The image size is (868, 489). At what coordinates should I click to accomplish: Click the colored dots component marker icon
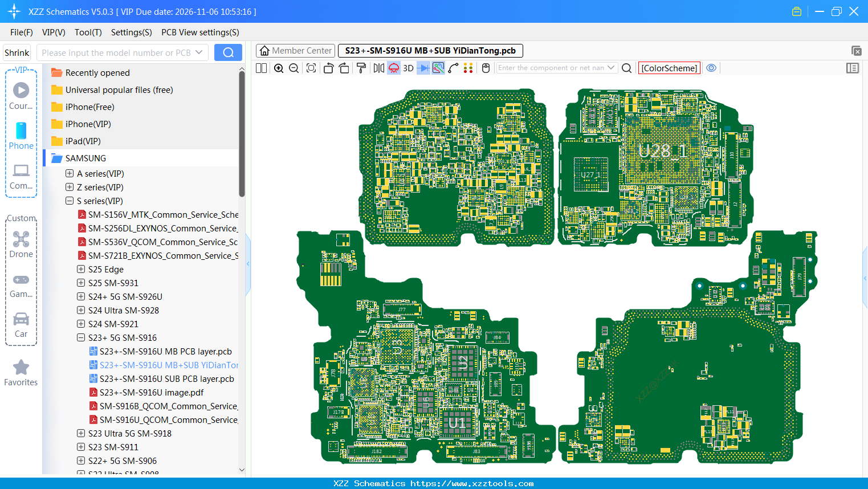pos(468,68)
